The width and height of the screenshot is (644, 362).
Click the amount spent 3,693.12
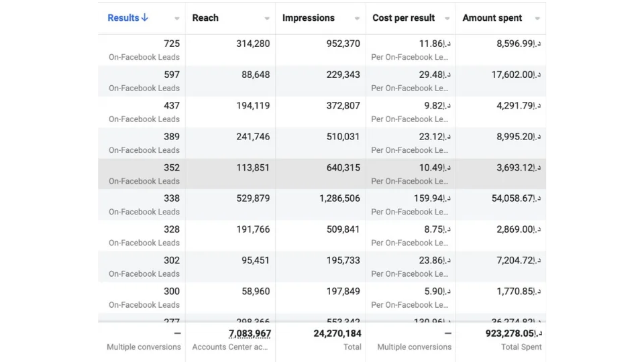tap(519, 168)
